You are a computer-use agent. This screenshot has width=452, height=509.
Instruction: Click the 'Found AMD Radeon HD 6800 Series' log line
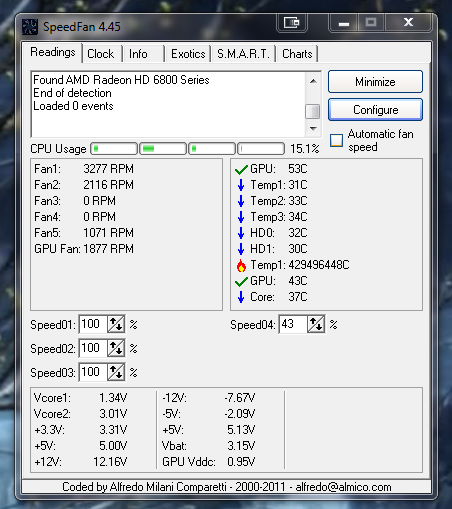pyautogui.click(x=121, y=80)
